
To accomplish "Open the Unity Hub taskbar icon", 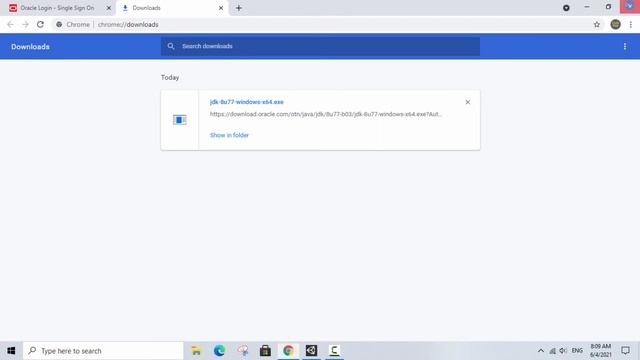I will 311,351.
